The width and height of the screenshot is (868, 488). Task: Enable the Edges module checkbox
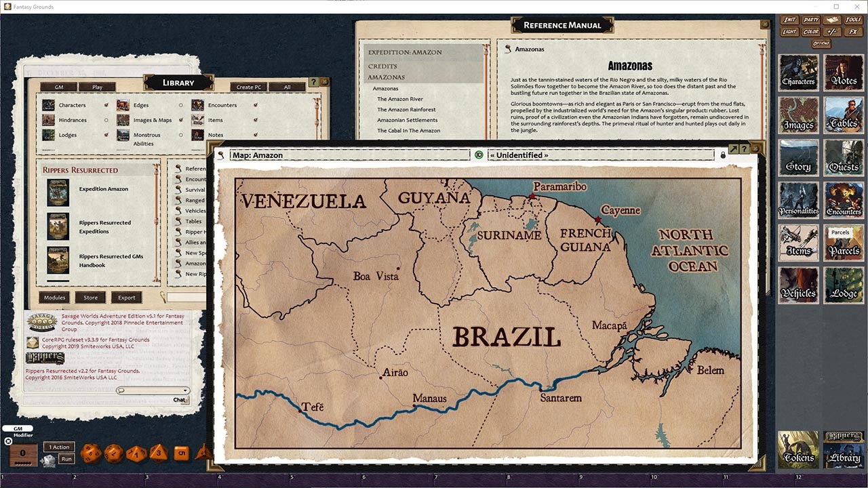click(x=181, y=105)
